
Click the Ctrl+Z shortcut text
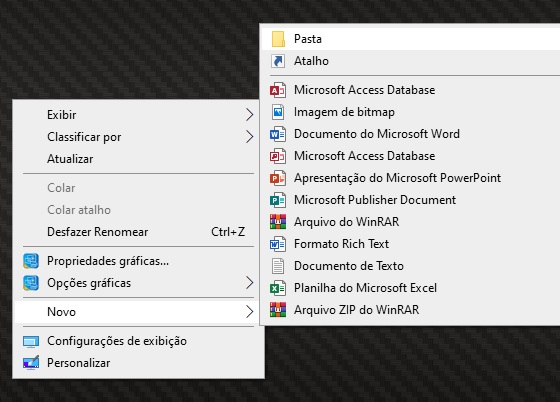pos(228,232)
